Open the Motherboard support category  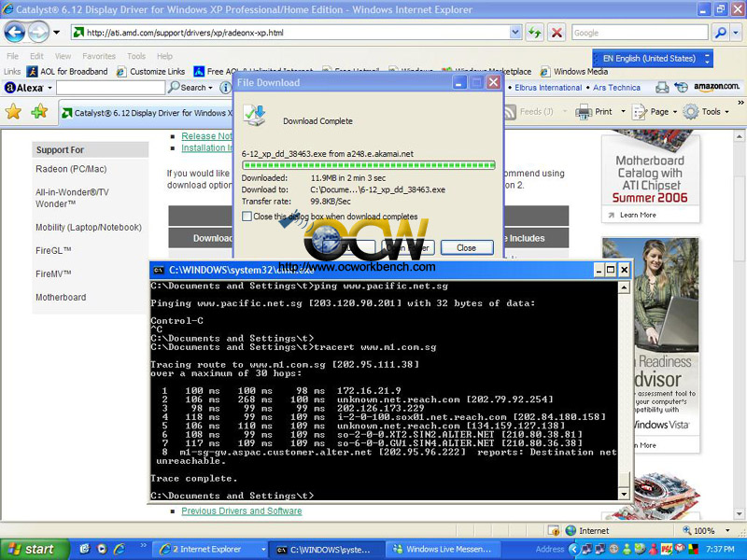pos(61,297)
